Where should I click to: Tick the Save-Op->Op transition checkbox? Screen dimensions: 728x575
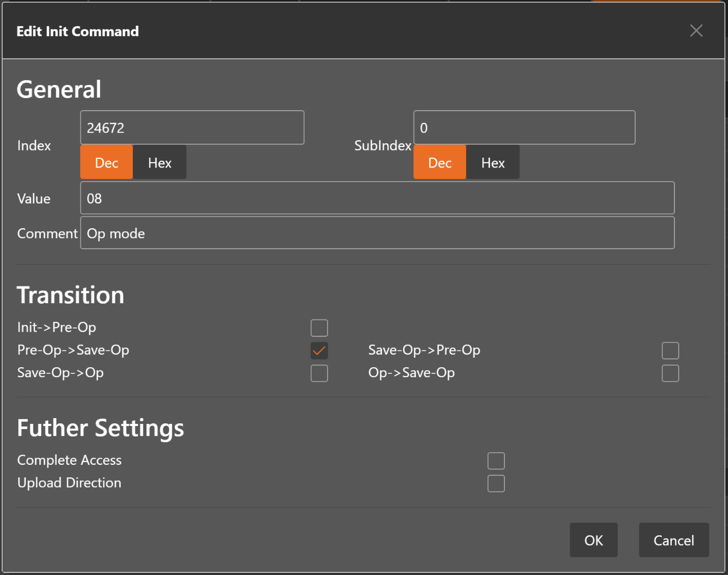coord(319,373)
